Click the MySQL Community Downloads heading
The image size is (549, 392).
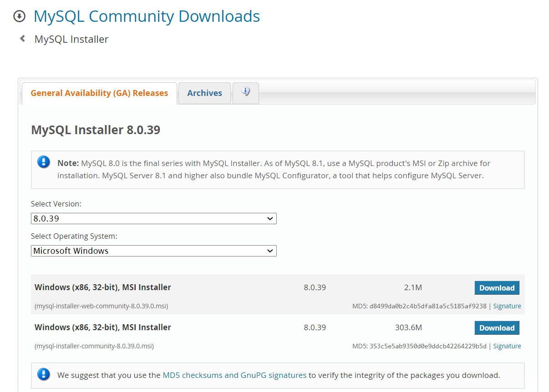(x=147, y=16)
